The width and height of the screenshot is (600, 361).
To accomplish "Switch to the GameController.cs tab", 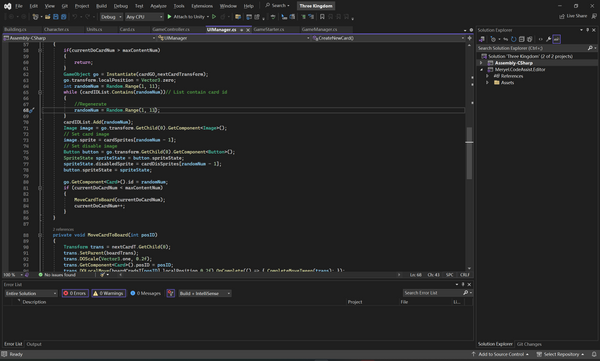I will 171,29.
